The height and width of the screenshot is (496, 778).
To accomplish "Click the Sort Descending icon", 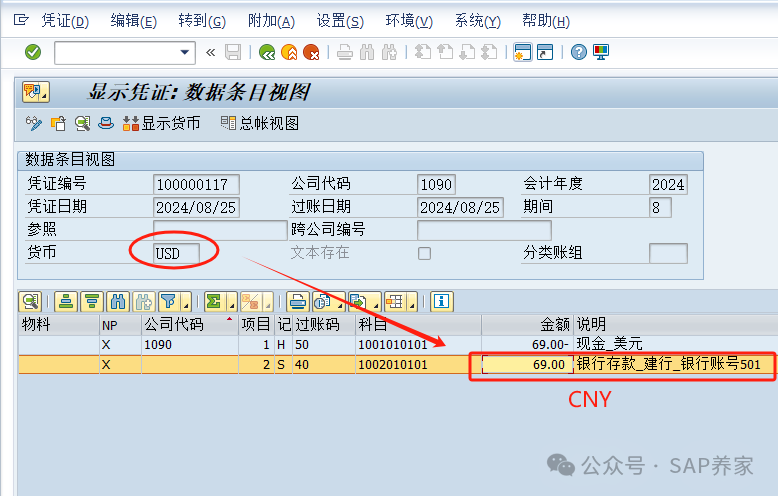I will tap(92, 302).
